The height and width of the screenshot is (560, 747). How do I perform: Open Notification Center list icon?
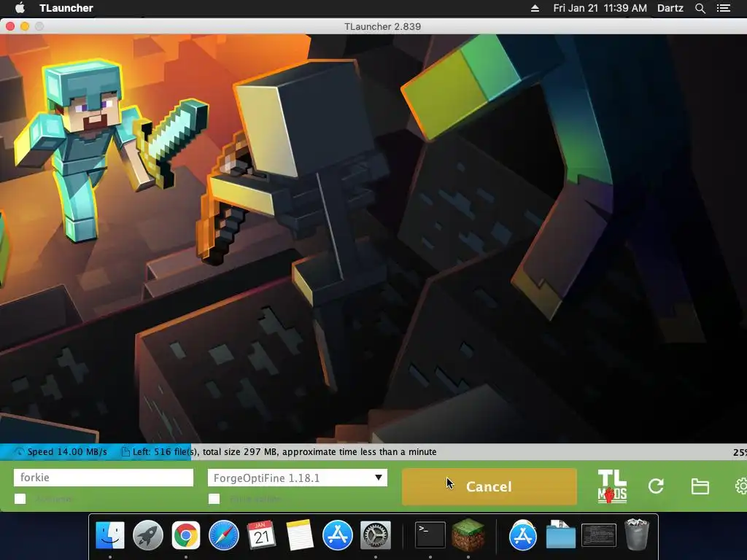pos(724,8)
